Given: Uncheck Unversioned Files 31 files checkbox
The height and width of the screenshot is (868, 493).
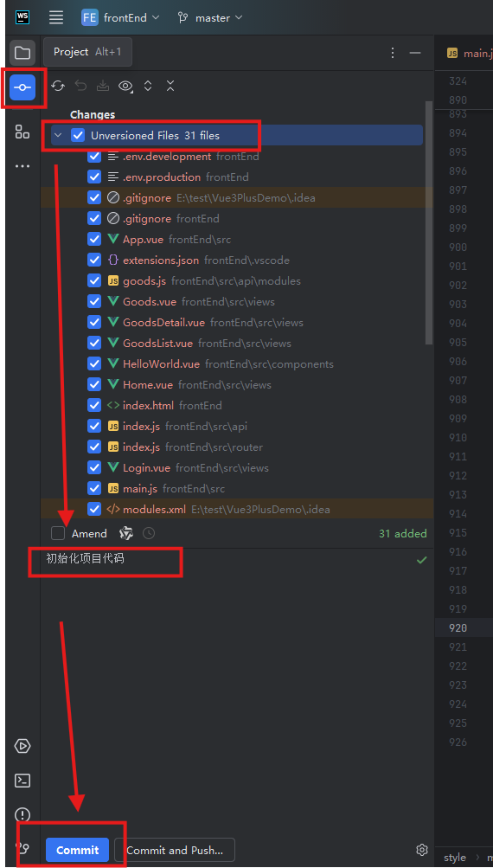Looking at the screenshot, I should coord(78,135).
